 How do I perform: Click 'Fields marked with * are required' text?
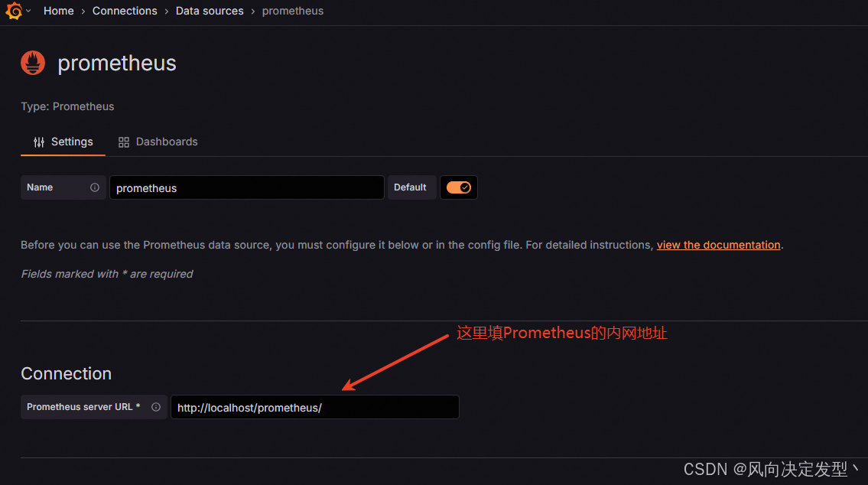(x=107, y=274)
